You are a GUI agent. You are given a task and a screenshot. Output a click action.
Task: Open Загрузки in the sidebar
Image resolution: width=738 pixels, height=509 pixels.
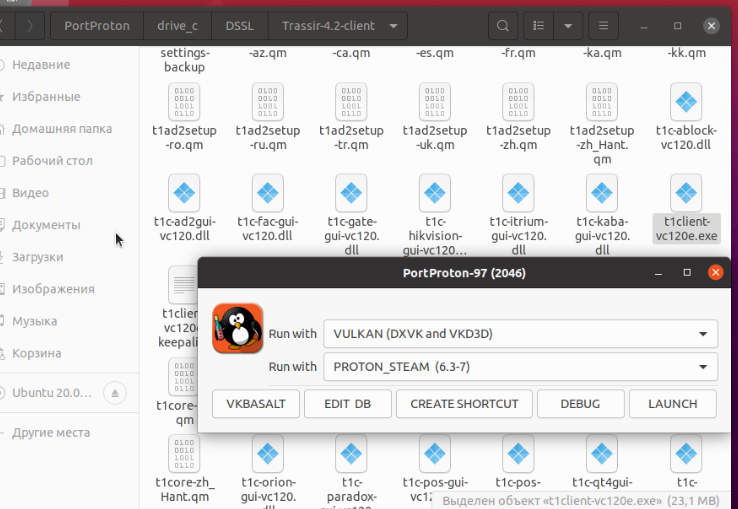(x=37, y=257)
